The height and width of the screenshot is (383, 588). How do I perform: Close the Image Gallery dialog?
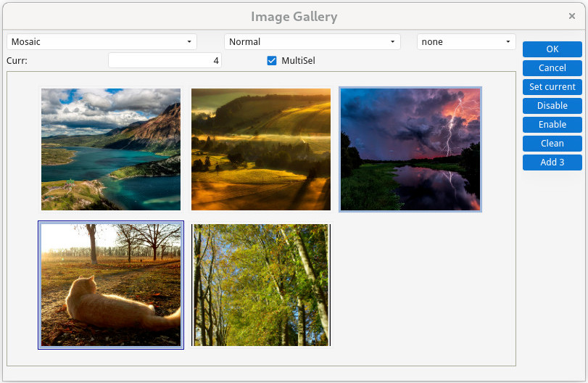[572, 16]
